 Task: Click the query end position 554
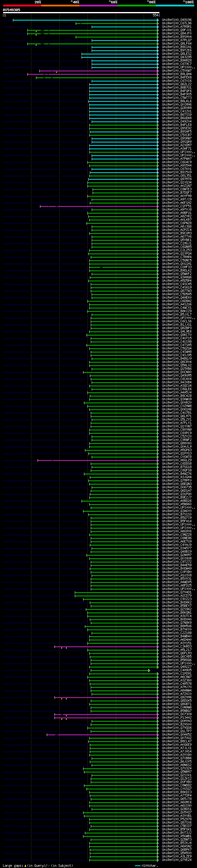point(155,15)
